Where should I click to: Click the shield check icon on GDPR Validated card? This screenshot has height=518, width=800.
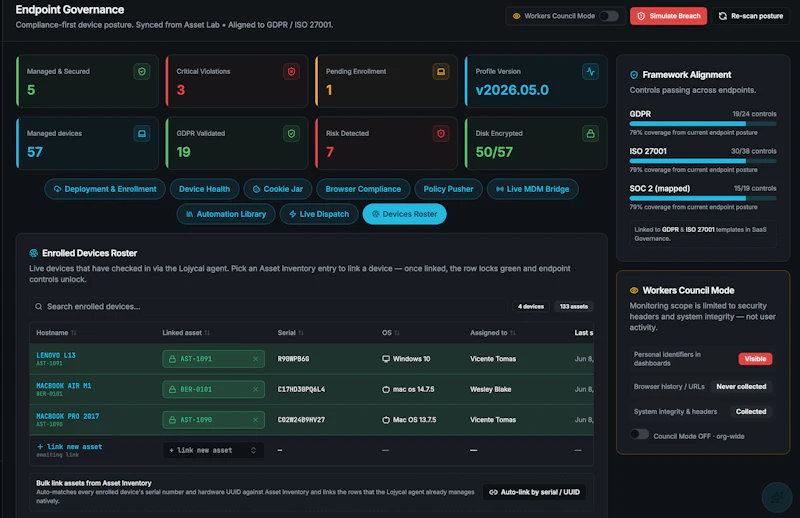click(x=291, y=134)
